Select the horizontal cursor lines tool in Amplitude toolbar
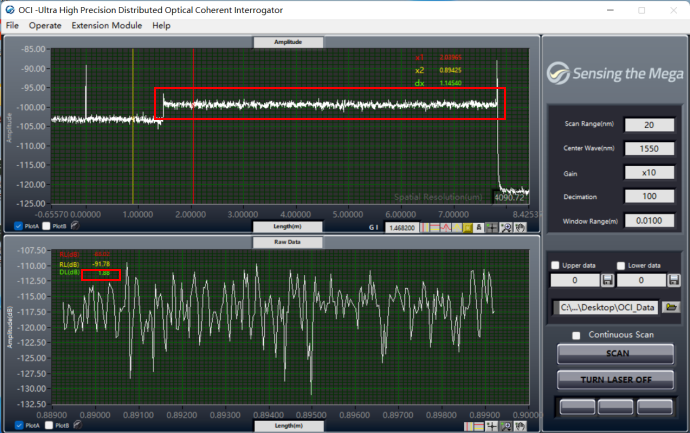 [x=435, y=227]
